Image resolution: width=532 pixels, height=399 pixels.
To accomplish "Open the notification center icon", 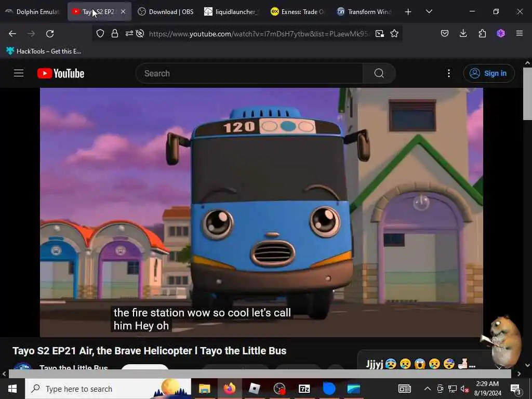I will (x=515, y=389).
